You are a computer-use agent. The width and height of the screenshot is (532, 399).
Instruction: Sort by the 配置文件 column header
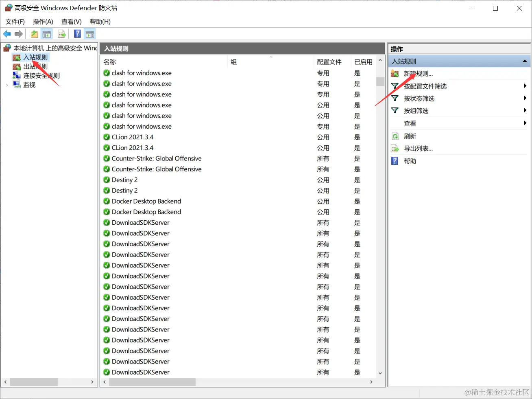[x=332, y=62]
